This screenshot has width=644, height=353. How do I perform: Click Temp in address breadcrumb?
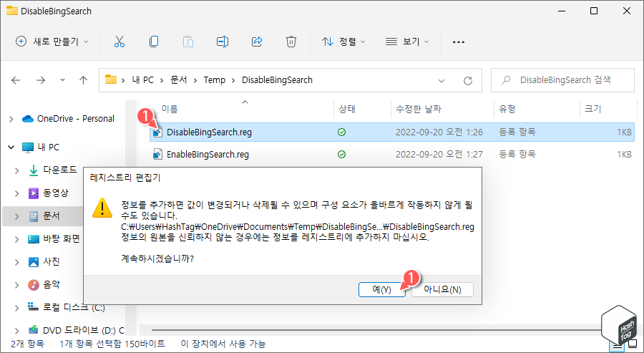pos(215,80)
